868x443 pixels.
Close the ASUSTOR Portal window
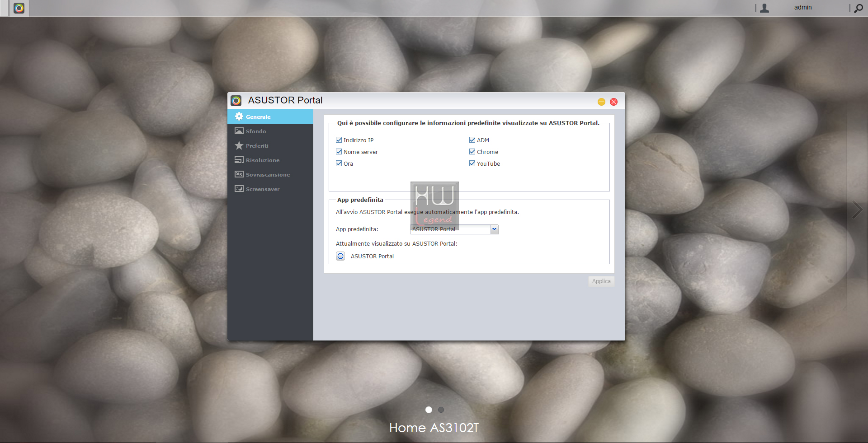pos(613,102)
